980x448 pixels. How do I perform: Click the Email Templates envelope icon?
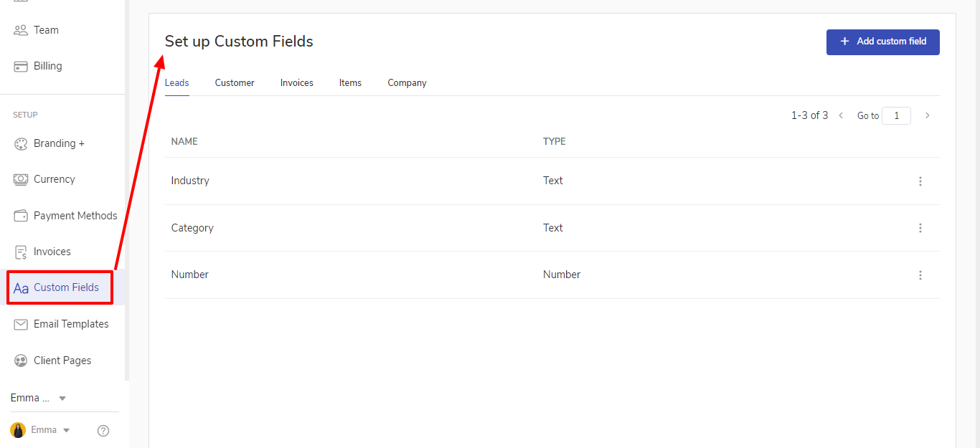pyautogui.click(x=21, y=324)
